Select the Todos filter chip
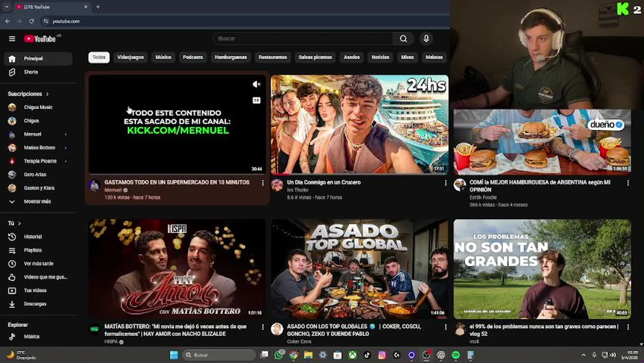This screenshot has height=363, width=644. [x=99, y=57]
